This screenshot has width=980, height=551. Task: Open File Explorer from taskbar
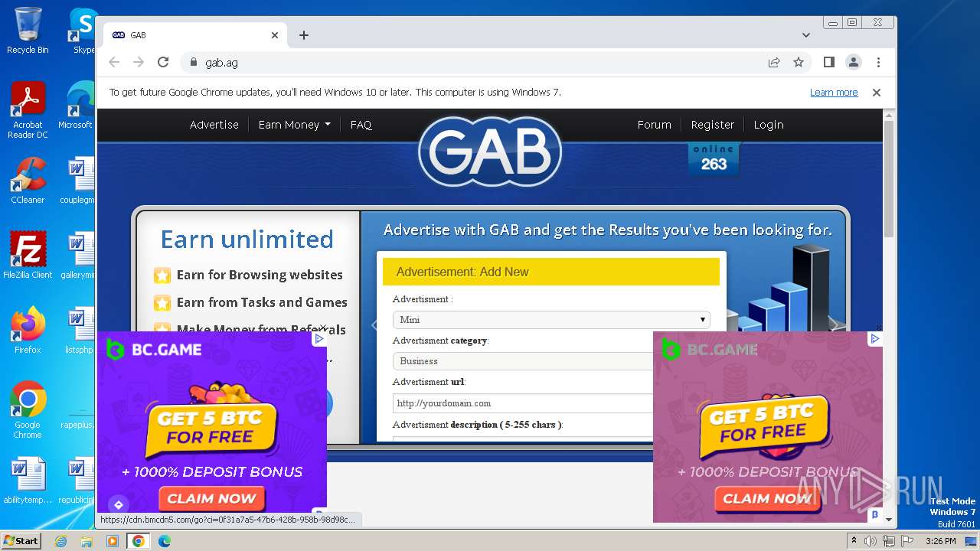coord(87,541)
